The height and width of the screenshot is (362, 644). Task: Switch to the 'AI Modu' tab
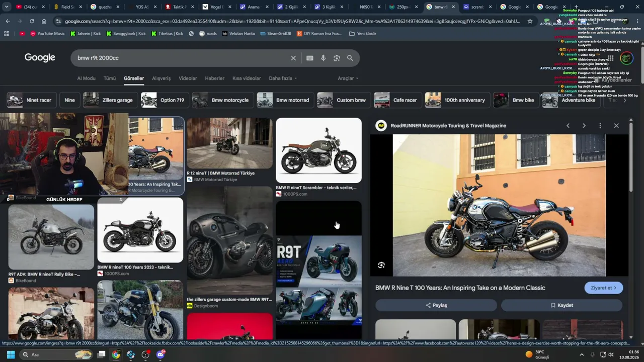[x=86, y=78]
